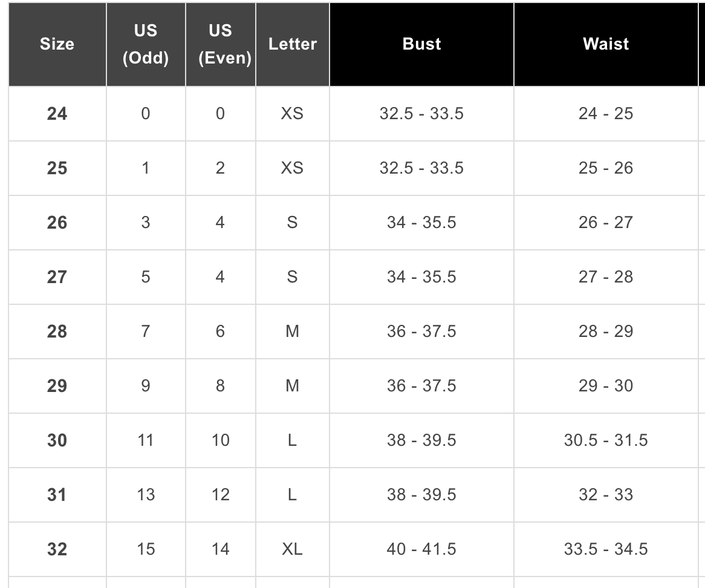Select the size 32 row label
This screenshot has width=705, height=588.
pyautogui.click(x=57, y=549)
